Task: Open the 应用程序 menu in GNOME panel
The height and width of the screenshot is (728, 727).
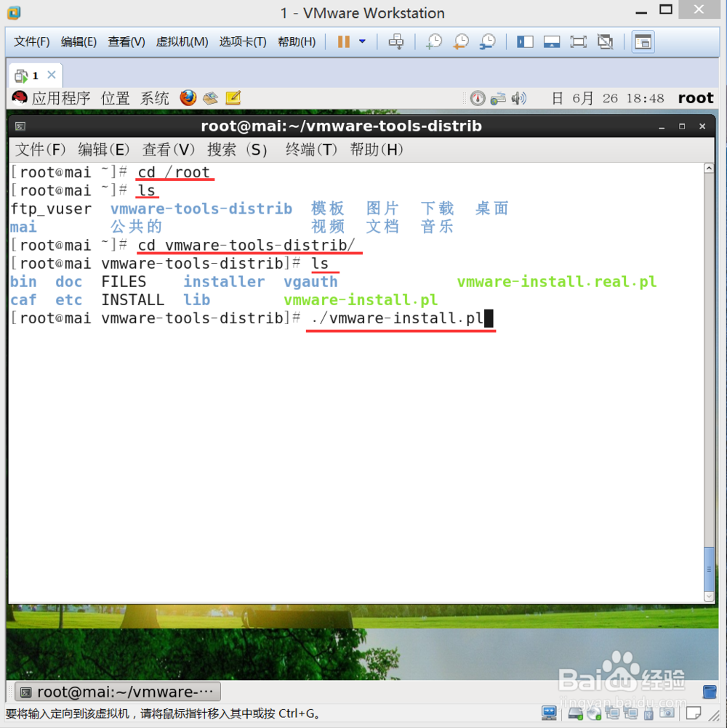Action: 61,98
